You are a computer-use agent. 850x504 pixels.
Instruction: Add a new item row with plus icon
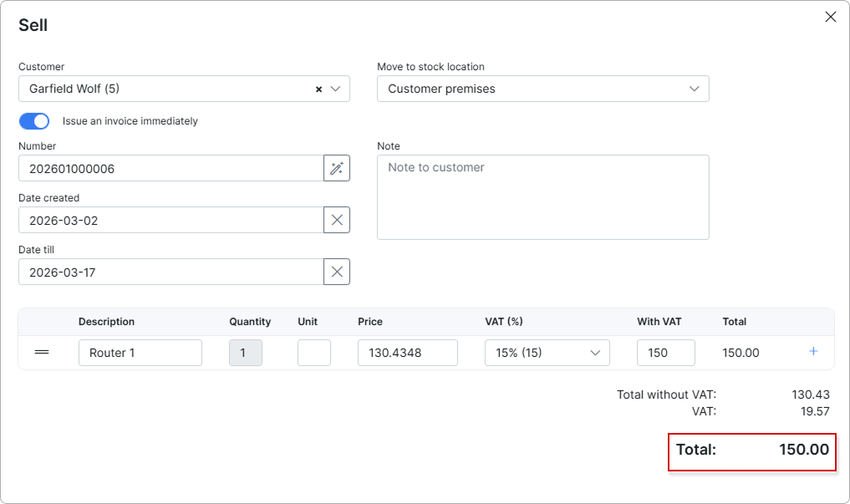pos(813,352)
